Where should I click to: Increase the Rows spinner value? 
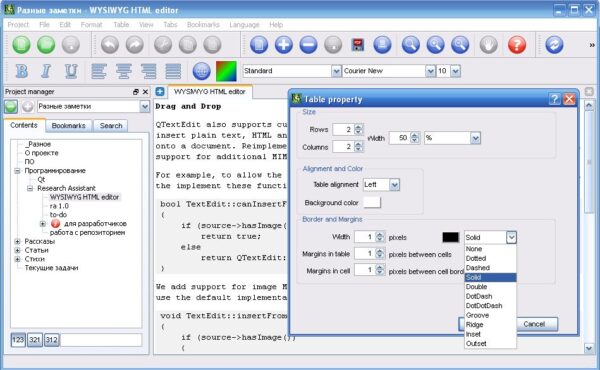[358, 127]
